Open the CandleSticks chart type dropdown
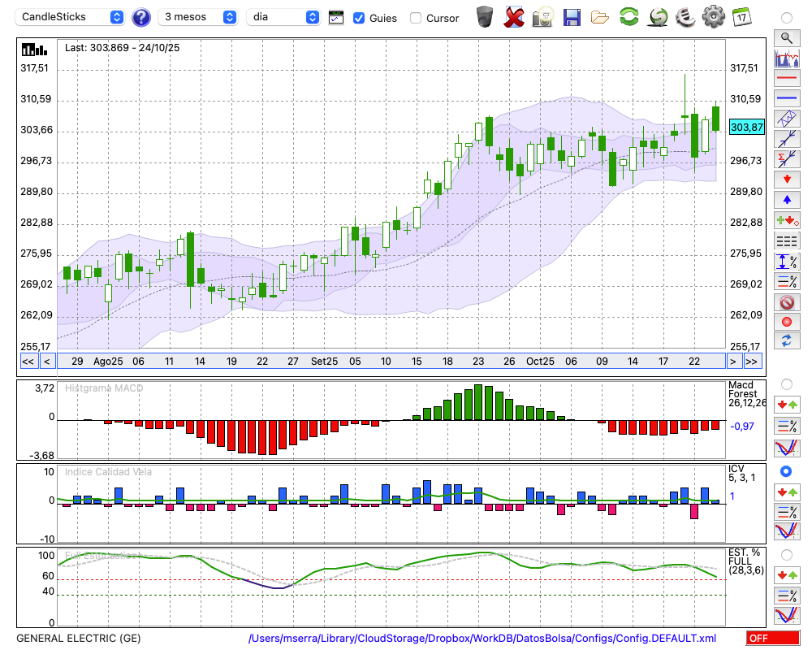812x650 pixels. point(70,17)
